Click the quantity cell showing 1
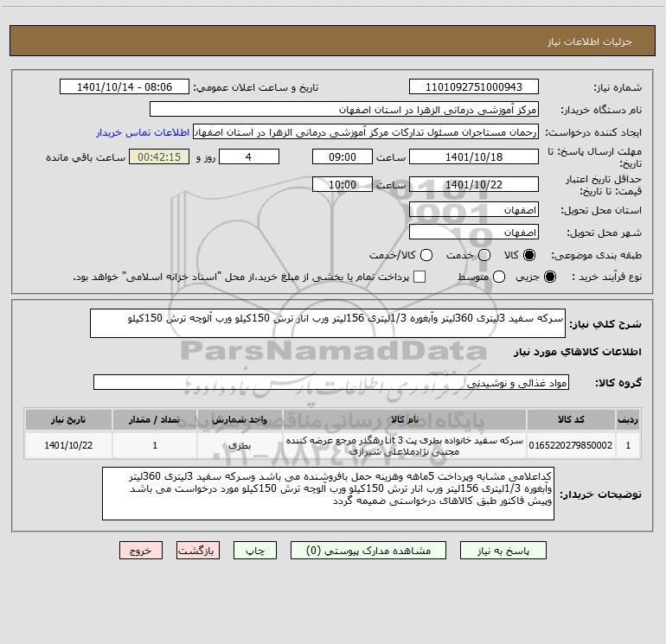Viewport: 666px width, 644px height. 155,445
